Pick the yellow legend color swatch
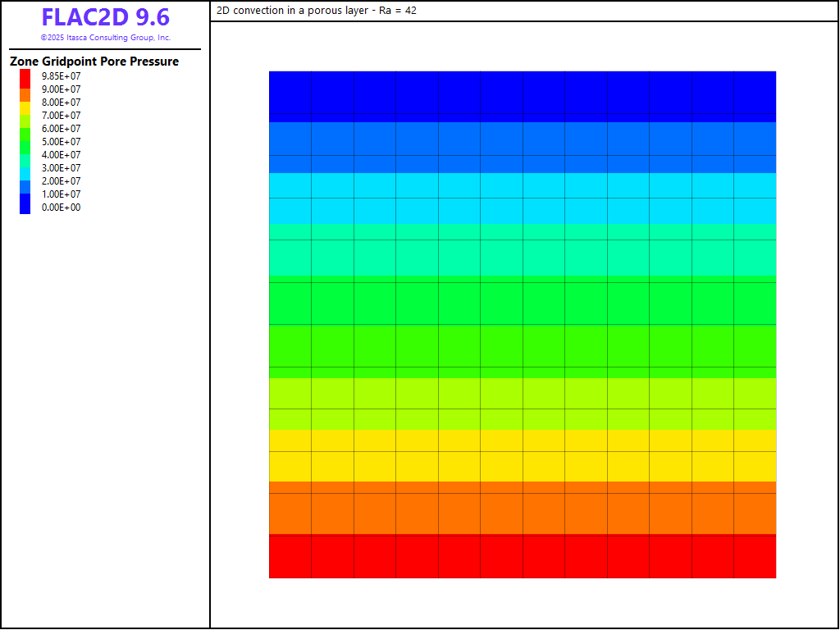The width and height of the screenshot is (840, 630). click(25, 107)
